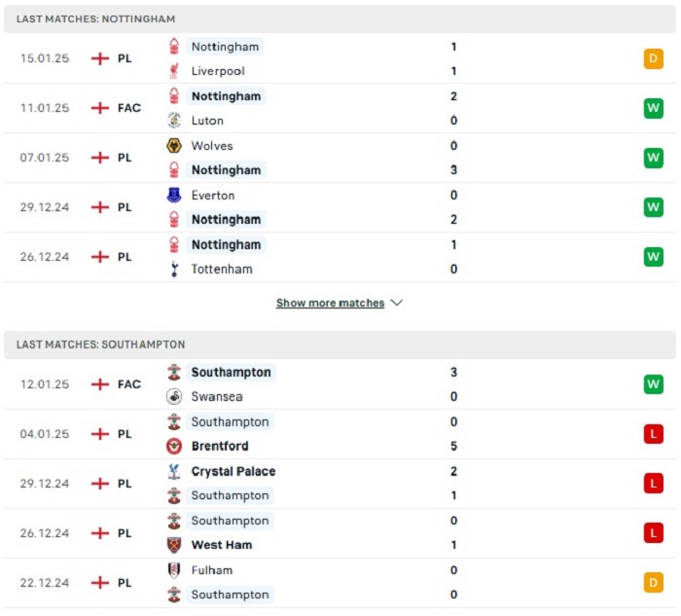
Task: Click the Liverpool club crest icon
Action: point(174,71)
